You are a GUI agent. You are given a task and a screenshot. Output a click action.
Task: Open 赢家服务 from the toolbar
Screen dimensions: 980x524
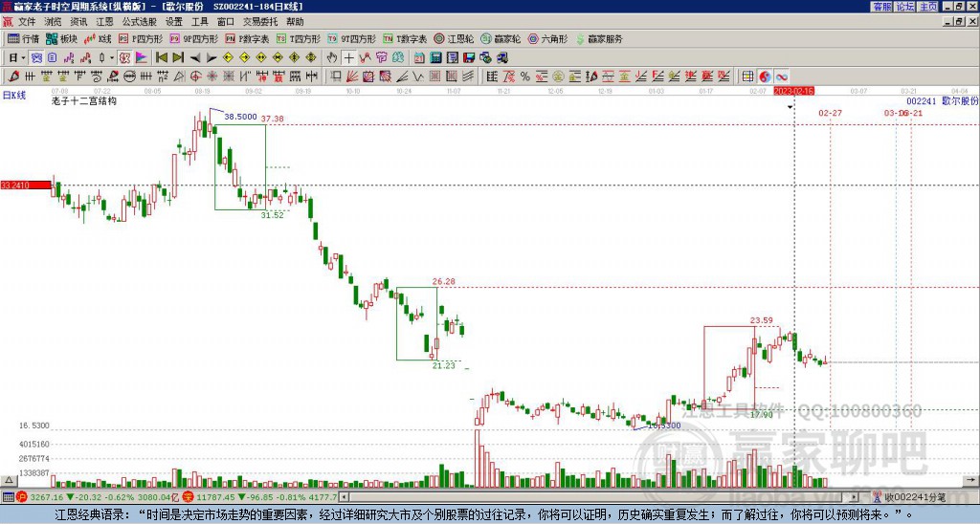click(x=599, y=38)
